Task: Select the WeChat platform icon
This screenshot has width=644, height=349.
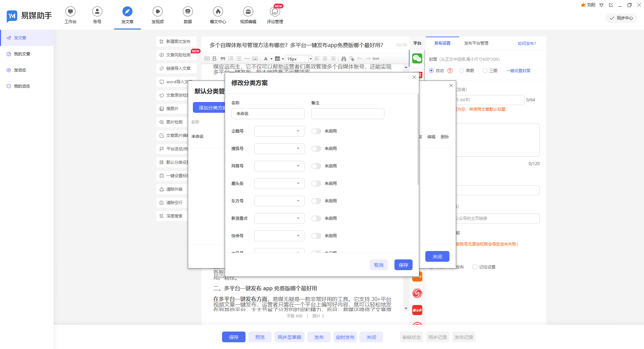Action: click(x=417, y=58)
